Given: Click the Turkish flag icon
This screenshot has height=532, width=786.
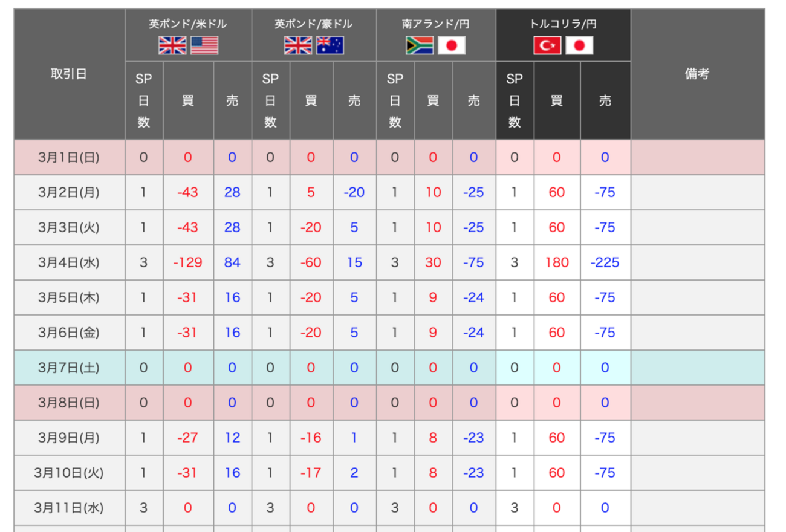Looking at the screenshot, I should pos(547,46).
